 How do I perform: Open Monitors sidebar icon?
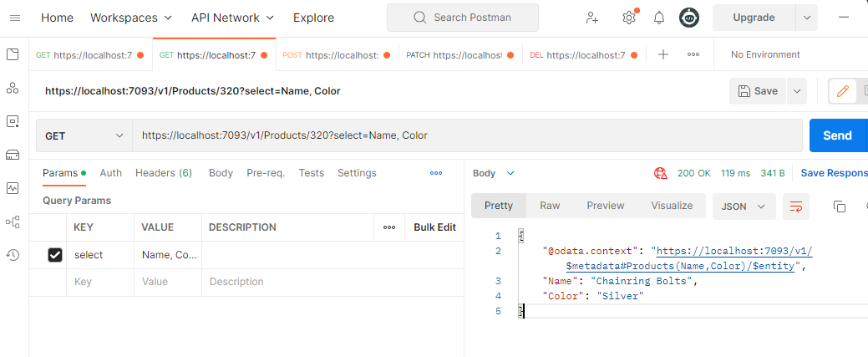(13, 188)
